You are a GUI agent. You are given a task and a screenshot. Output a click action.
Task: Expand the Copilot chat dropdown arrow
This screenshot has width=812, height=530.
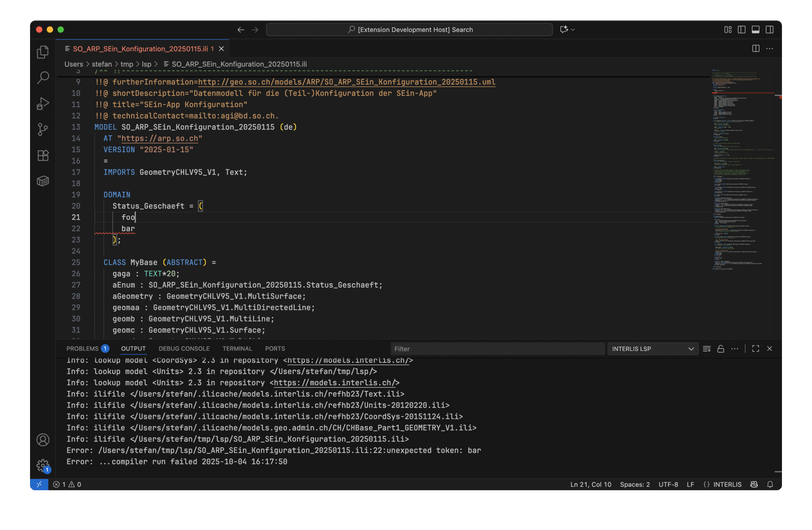[x=573, y=30]
